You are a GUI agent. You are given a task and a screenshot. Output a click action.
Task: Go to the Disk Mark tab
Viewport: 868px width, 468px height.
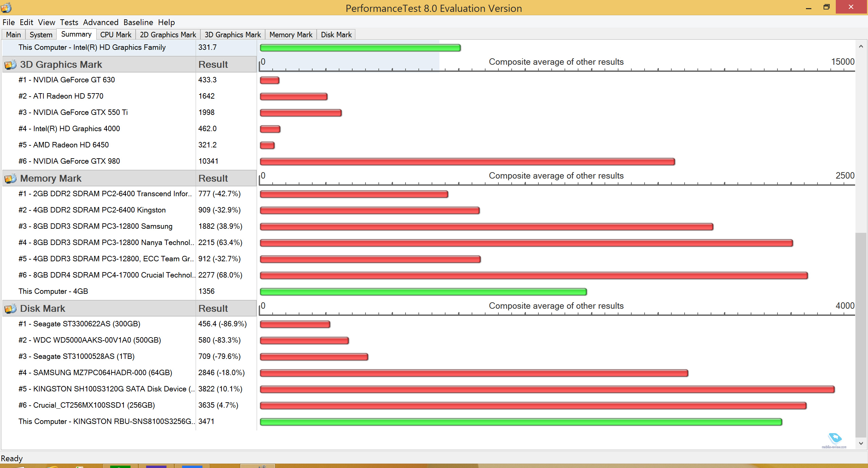point(336,35)
